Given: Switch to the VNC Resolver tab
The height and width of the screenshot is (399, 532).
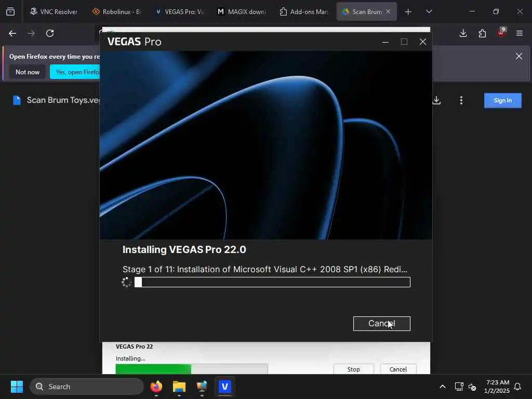Looking at the screenshot, I should (x=54, y=11).
